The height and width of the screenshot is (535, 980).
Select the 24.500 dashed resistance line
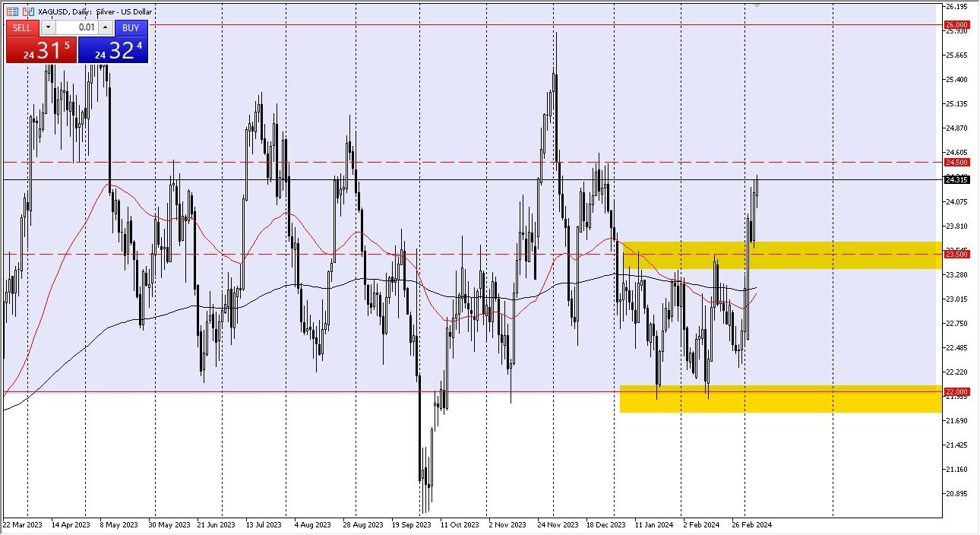click(456, 161)
